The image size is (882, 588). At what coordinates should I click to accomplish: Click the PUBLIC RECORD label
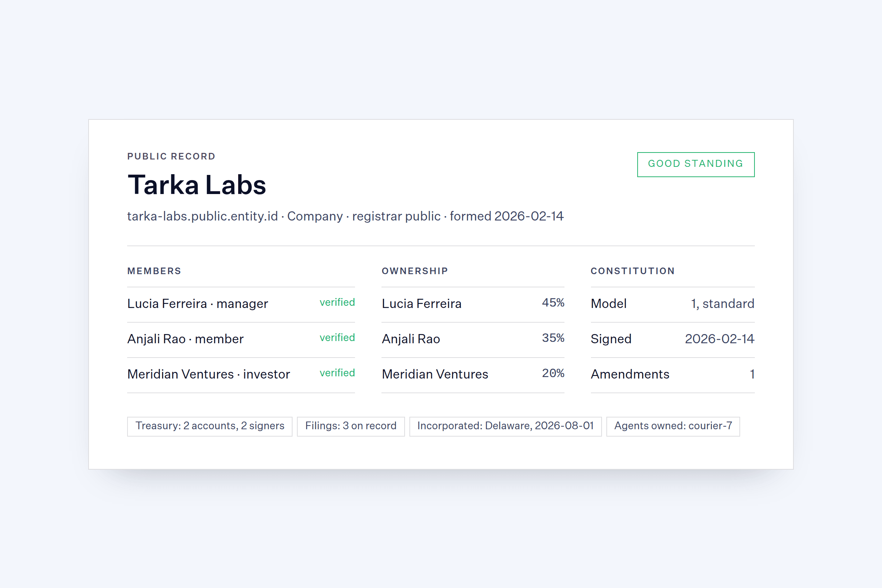point(171,157)
